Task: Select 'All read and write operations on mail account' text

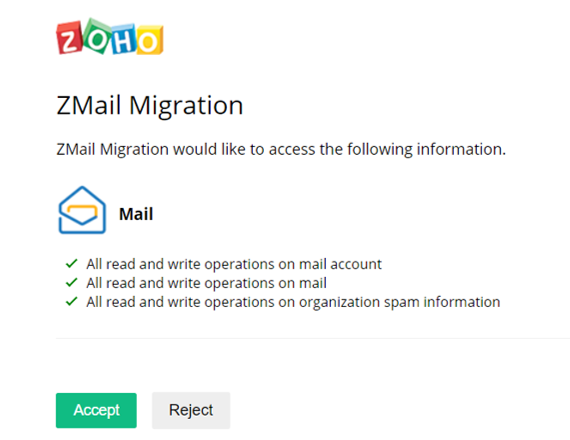Action: click(x=234, y=264)
